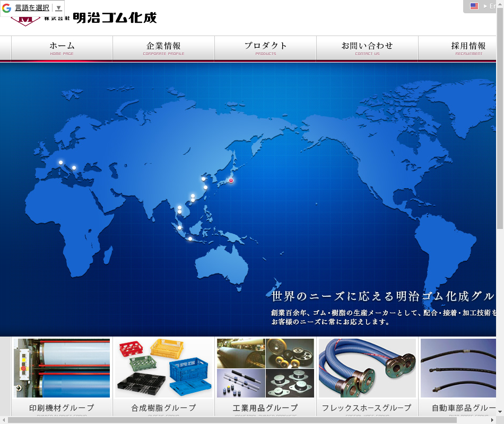Select お問い合わせ contact us menu
Screen dimensions: 504x424
tap(367, 49)
